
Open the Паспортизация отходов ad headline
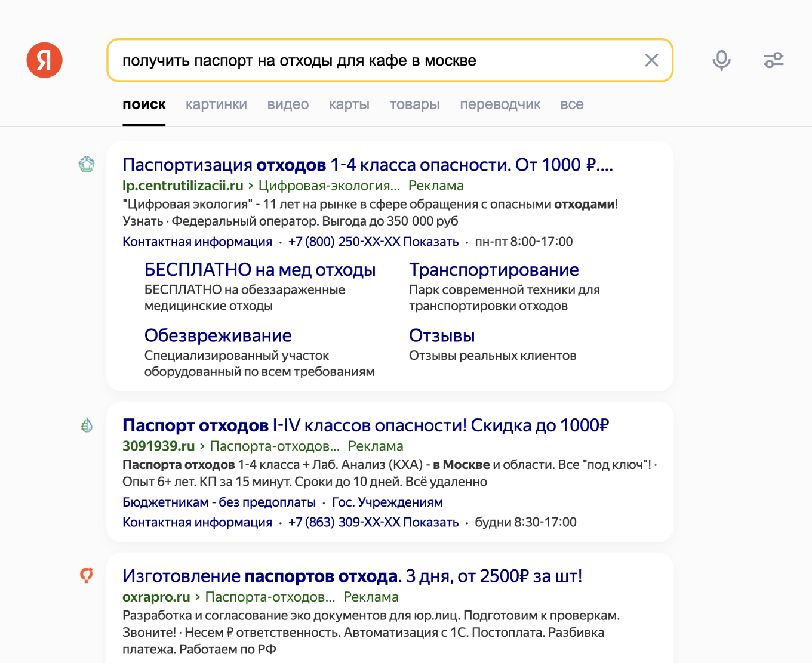(x=367, y=164)
